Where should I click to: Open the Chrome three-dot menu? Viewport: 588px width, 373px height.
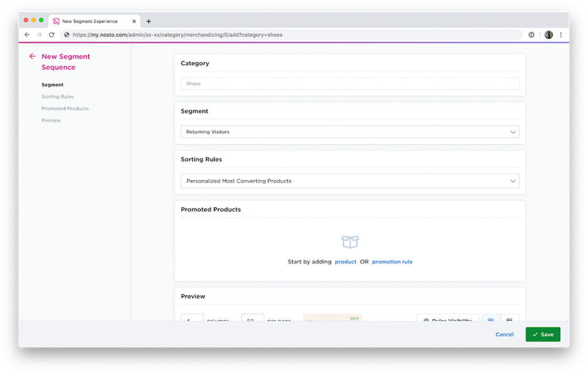click(x=560, y=35)
